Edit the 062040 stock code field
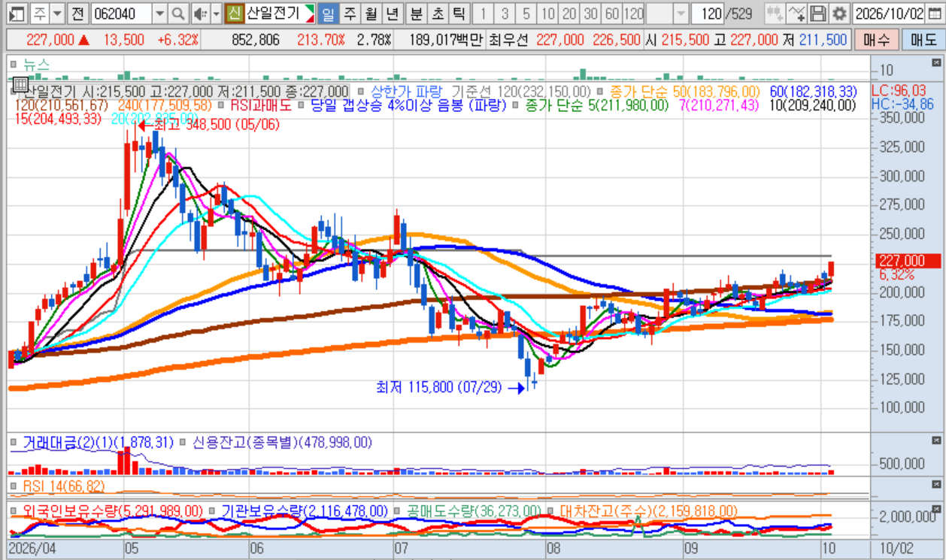946x560 pixels. (x=122, y=14)
